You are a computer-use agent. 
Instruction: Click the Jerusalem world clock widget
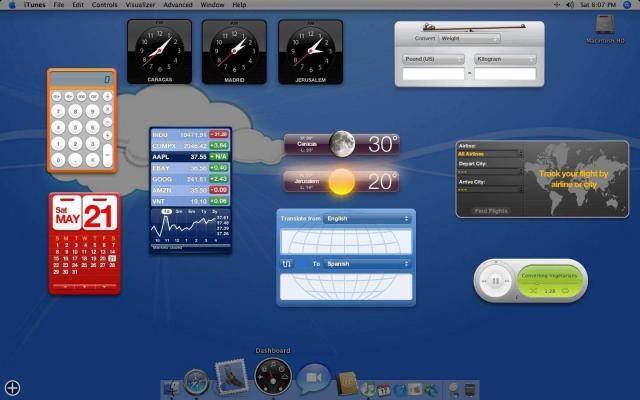click(x=311, y=51)
